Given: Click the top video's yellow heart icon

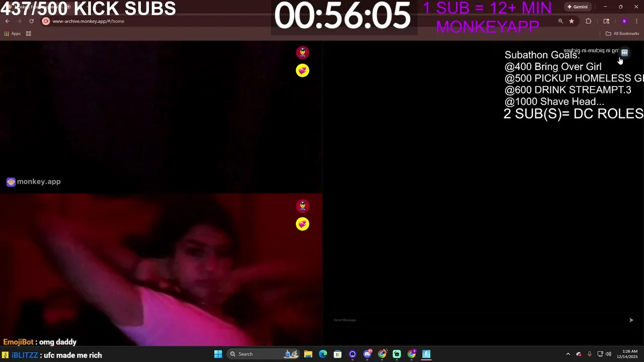Looking at the screenshot, I should pyautogui.click(x=302, y=70).
